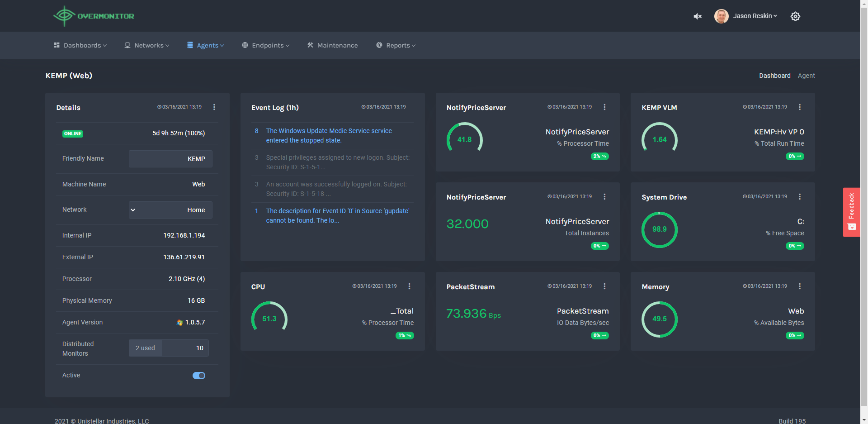
Task: Open the Windows Update Medic Service event
Action: (329, 135)
